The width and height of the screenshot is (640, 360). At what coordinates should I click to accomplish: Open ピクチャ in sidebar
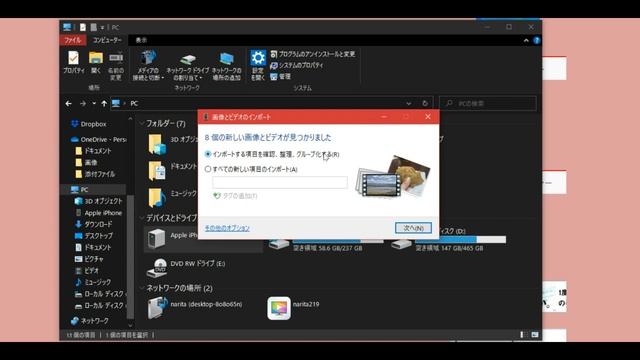tap(89, 259)
